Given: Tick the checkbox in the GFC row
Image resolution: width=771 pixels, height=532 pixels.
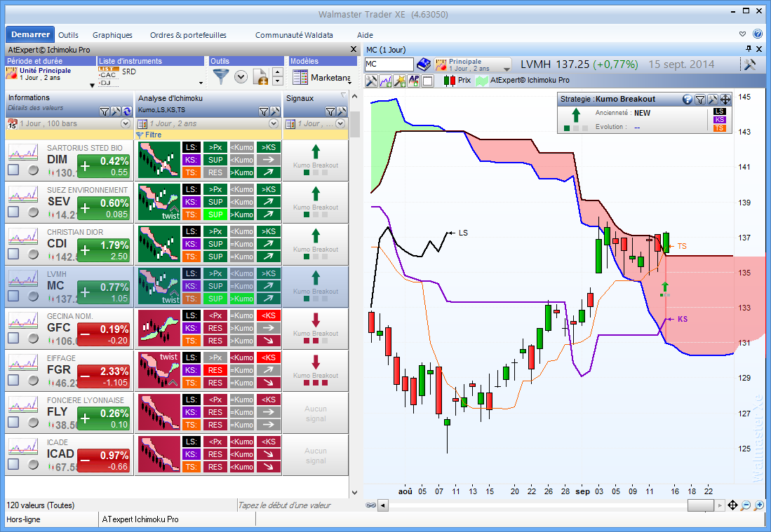Looking at the screenshot, I should click(13, 338).
